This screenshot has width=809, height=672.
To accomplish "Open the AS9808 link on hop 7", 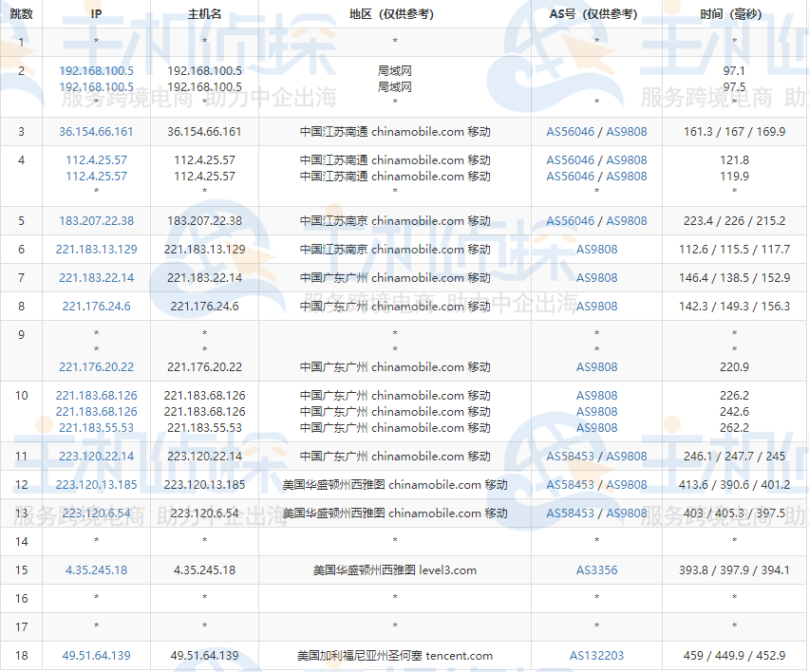I will (596, 278).
